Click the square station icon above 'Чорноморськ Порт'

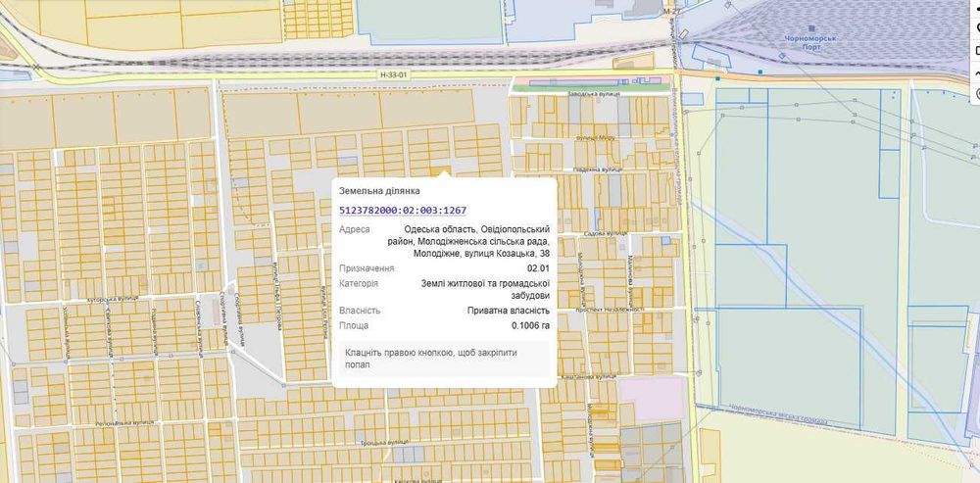point(811,28)
